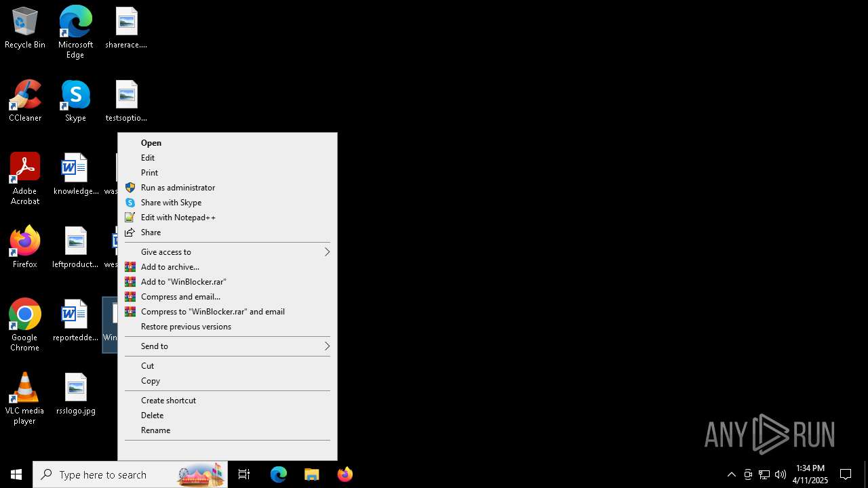Image resolution: width=868 pixels, height=488 pixels.
Task: Launch Firefox from the taskbar
Action: tap(345, 474)
